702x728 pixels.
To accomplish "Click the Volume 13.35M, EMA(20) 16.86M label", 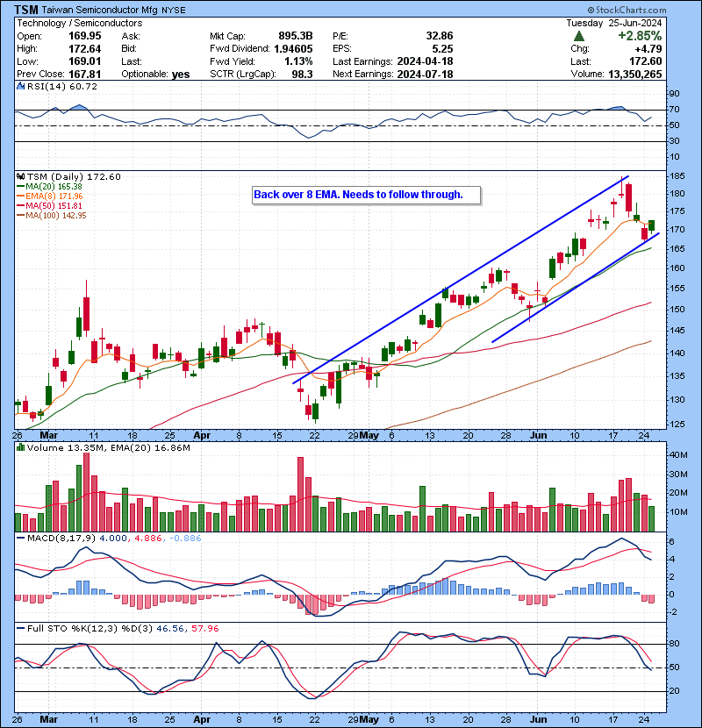I will 108,447.
